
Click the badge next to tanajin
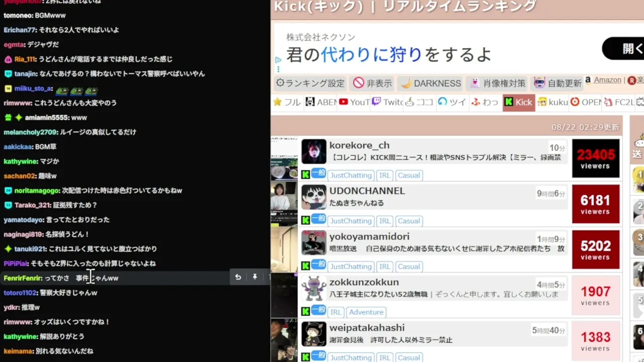[8, 74]
